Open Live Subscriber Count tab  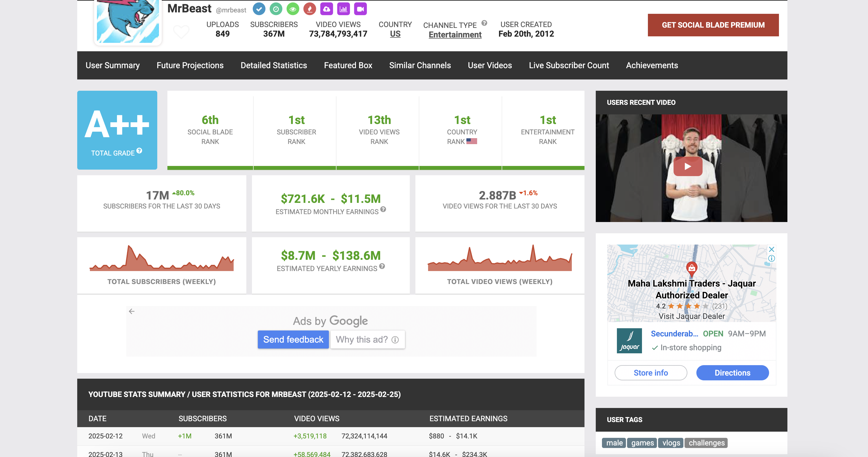[x=569, y=65]
